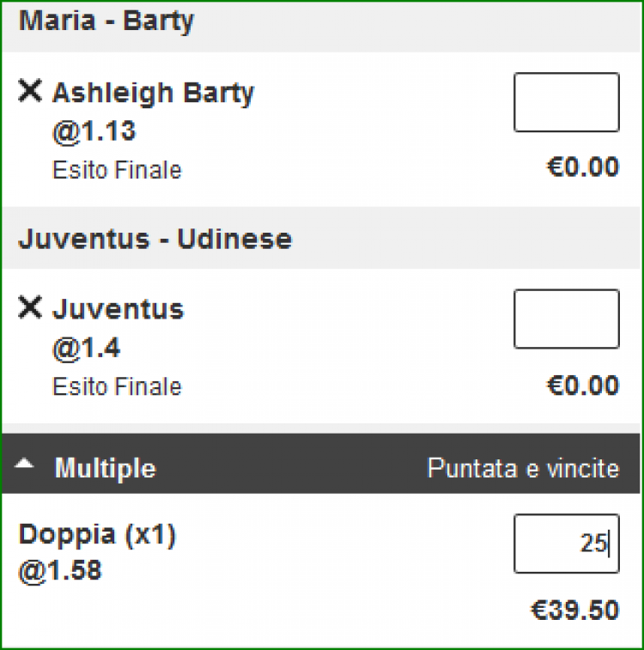Click the €0.00 winnings for Barty
Viewport: 644px width, 650px height.
583,167
